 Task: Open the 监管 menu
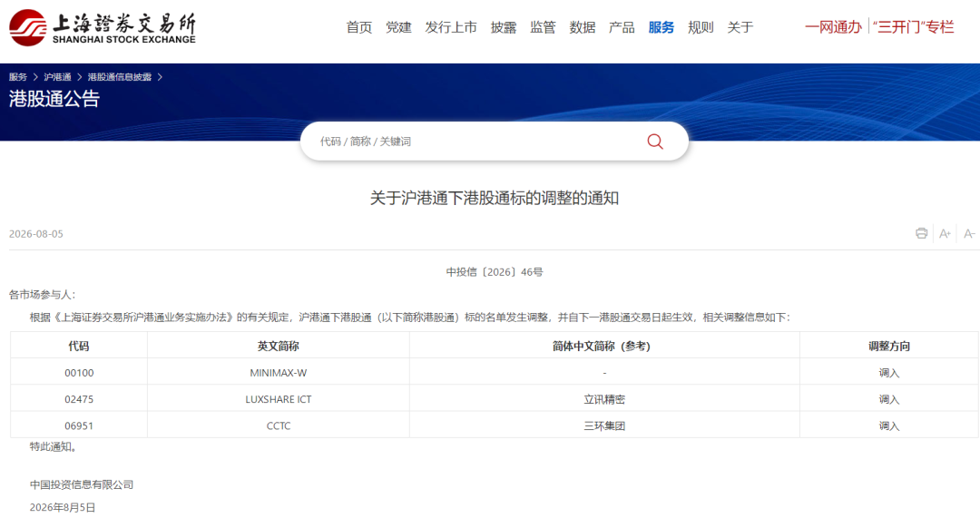pyautogui.click(x=544, y=27)
